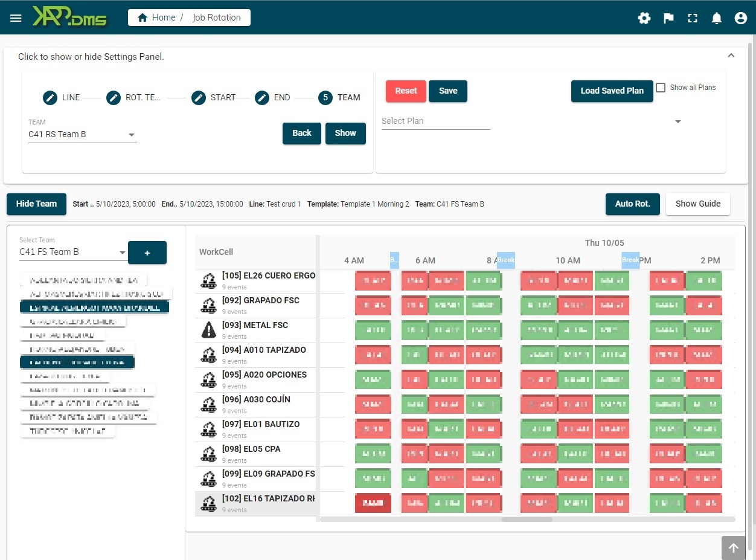The image size is (756, 560).
Task: Click the red Reset button
Action: (x=406, y=91)
